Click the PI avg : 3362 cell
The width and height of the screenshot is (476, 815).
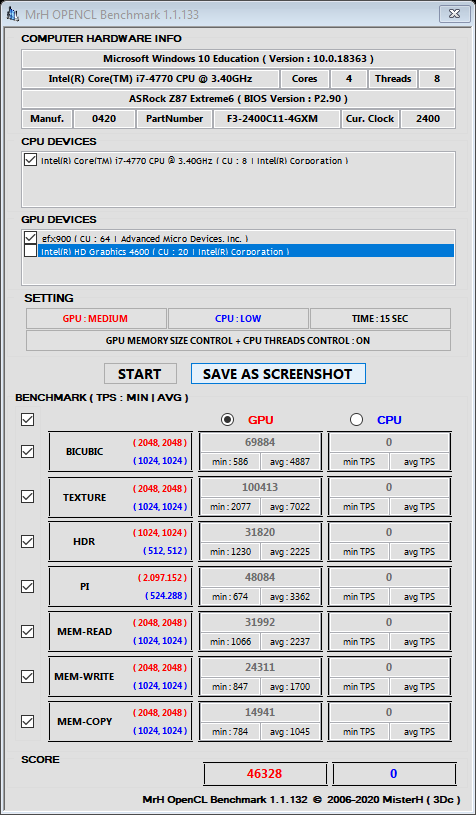pyautogui.click(x=290, y=596)
